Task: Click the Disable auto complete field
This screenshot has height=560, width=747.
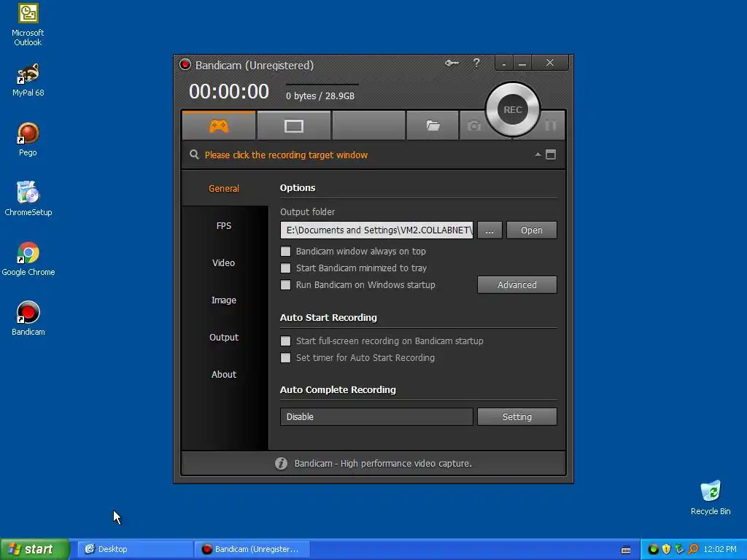Action: click(x=377, y=416)
